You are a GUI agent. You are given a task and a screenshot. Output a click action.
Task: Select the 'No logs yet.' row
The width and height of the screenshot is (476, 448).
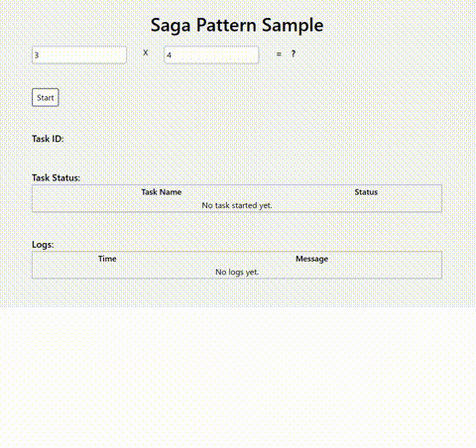tap(237, 272)
